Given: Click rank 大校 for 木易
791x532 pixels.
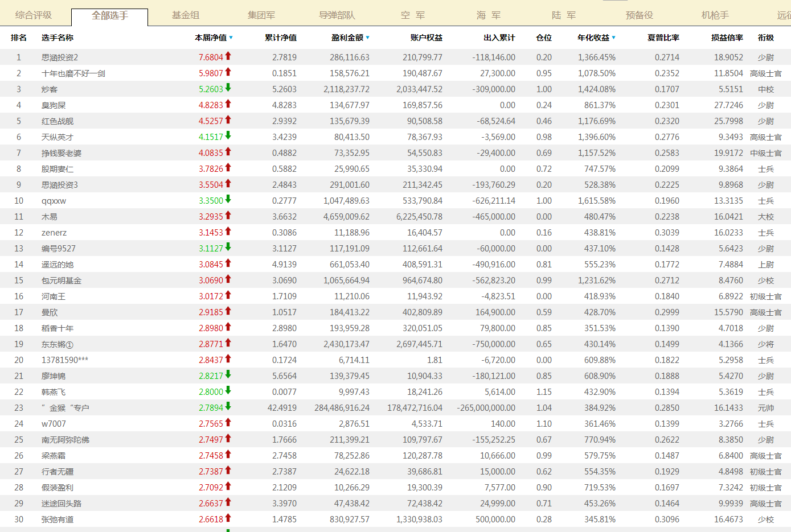Looking at the screenshot, I should pos(766,217).
